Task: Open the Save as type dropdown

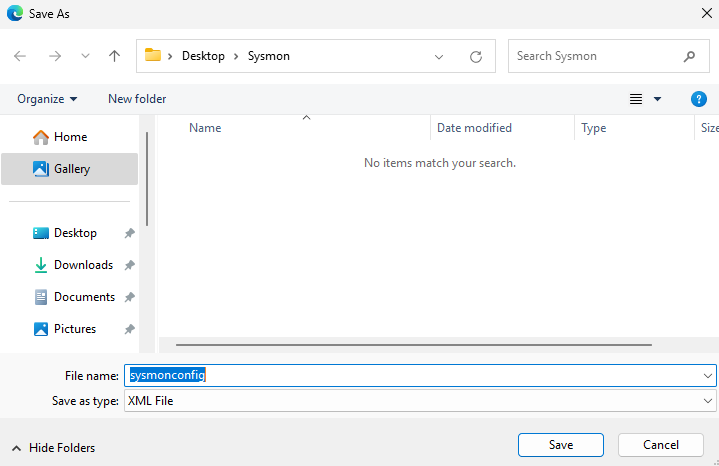Action: [708, 401]
